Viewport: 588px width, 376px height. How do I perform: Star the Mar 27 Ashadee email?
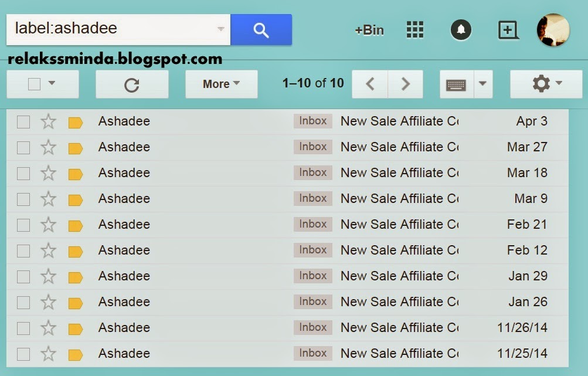coord(49,147)
